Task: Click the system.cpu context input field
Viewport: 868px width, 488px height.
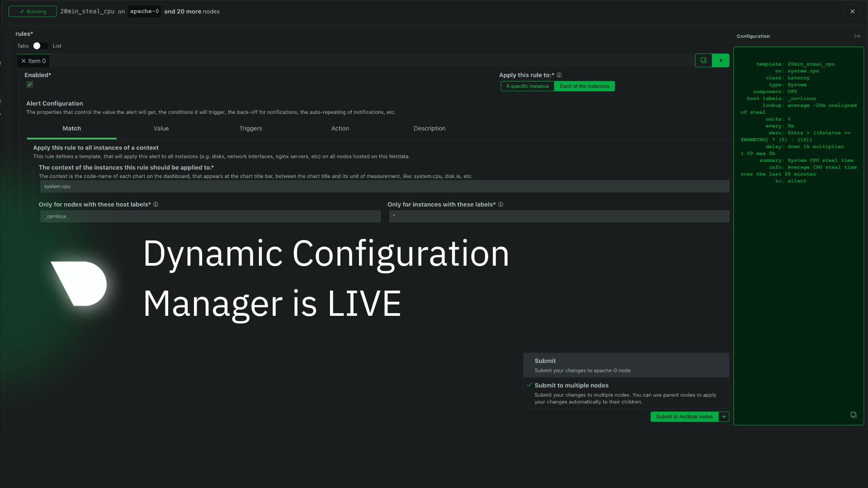Action: pos(384,186)
